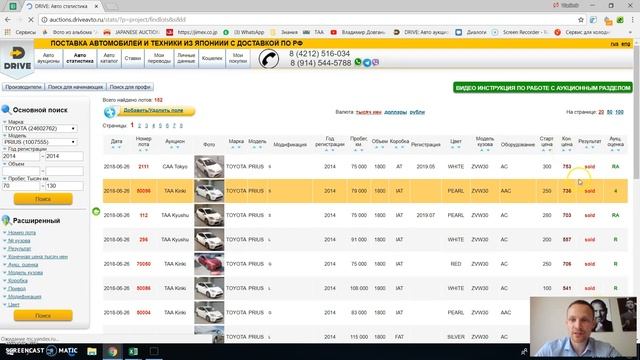Open the Марка TOYOTA dropdown
The width and height of the screenshot is (640, 360).
[40, 128]
